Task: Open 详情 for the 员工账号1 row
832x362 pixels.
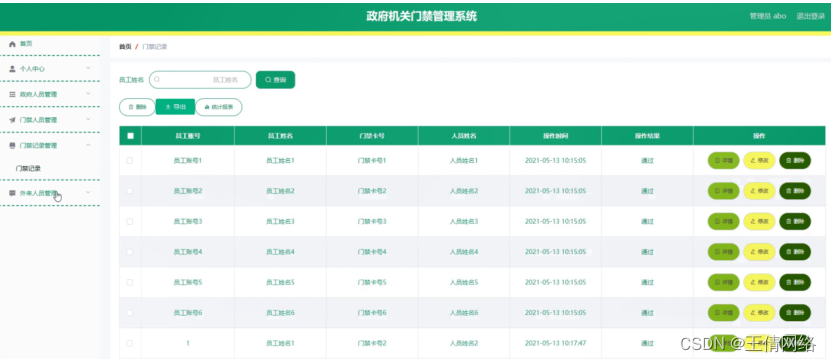Action: click(x=723, y=160)
